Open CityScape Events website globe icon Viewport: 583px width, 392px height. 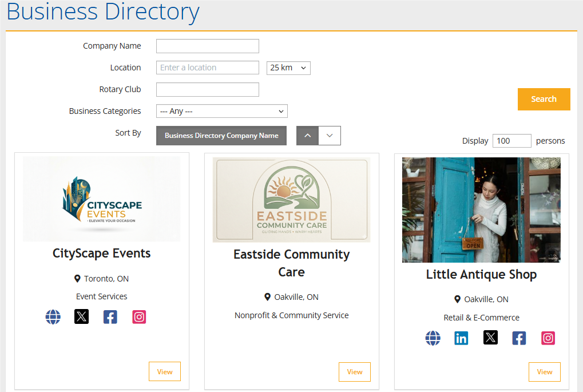tap(53, 317)
